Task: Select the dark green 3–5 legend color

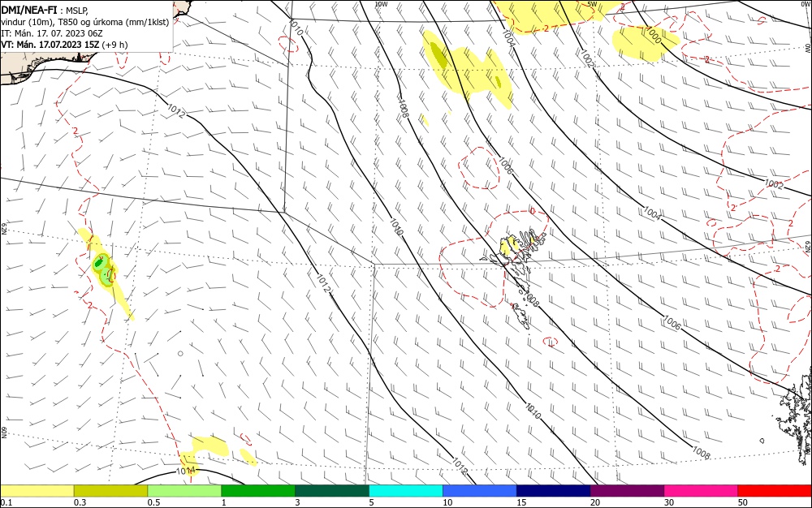Action: (x=332, y=491)
